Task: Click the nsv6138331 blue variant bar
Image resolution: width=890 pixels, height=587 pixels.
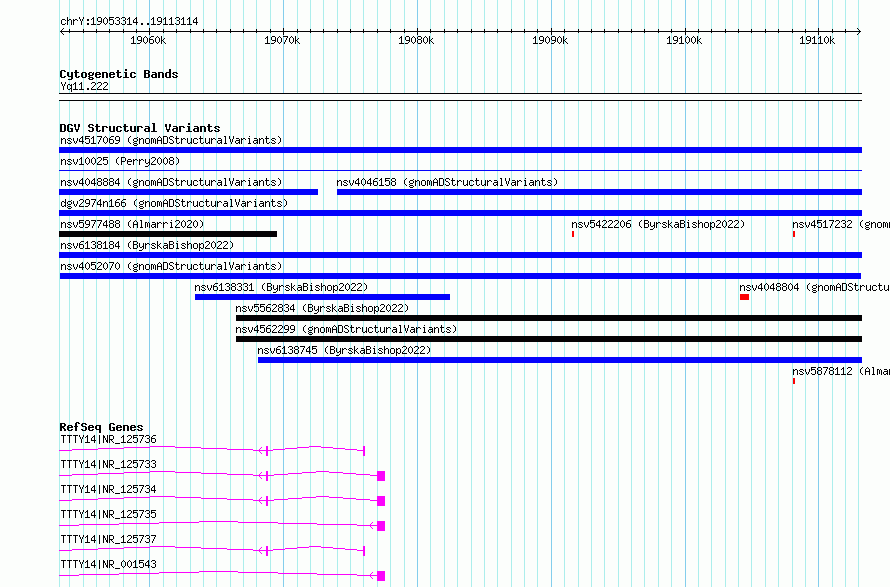Action: coord(322,297)
